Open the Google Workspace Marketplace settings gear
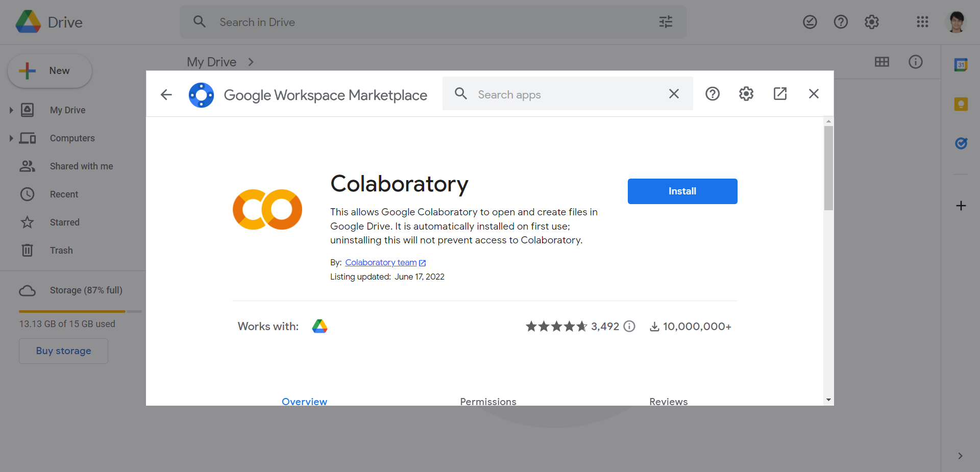980x472 pixels. pos(746,94)
